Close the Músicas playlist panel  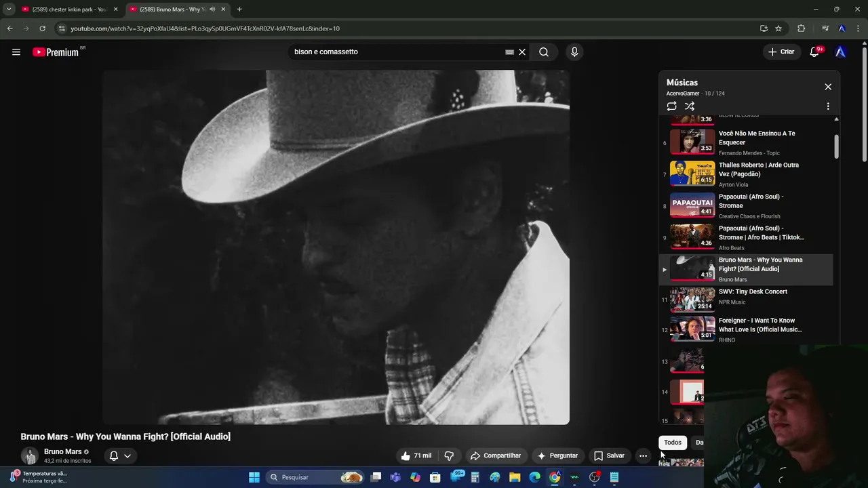828,87
